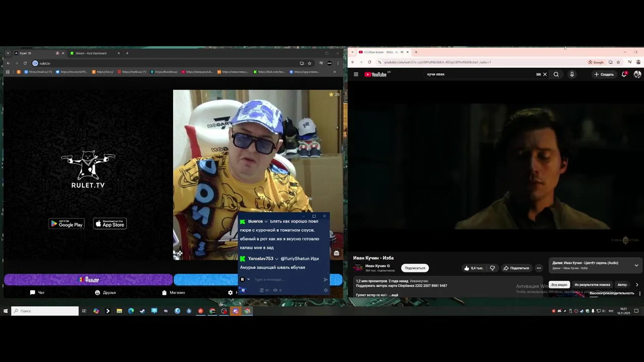This screenshot has width=644, height=362.
Task: Open the three-dot more actions under video
Action: 538,268
